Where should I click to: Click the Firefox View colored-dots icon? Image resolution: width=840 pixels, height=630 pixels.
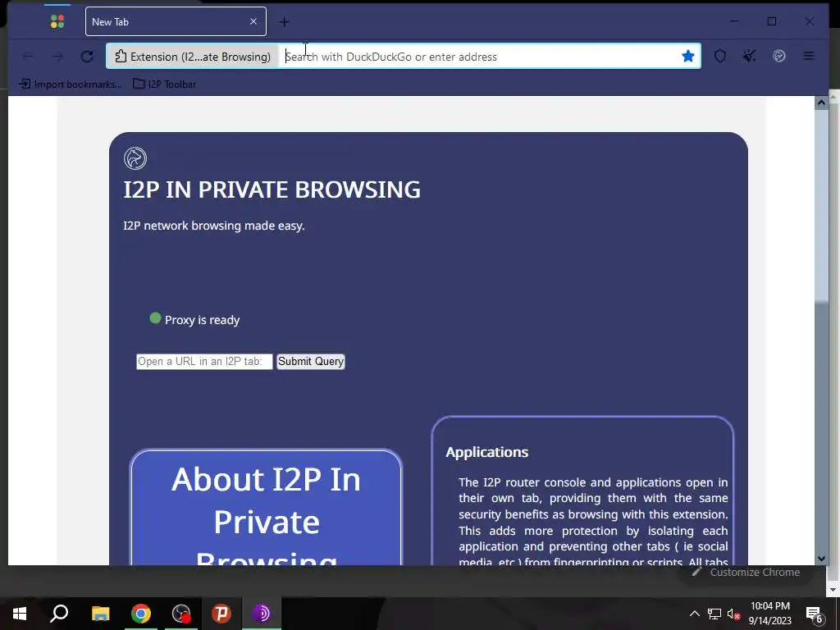point(57,21)
